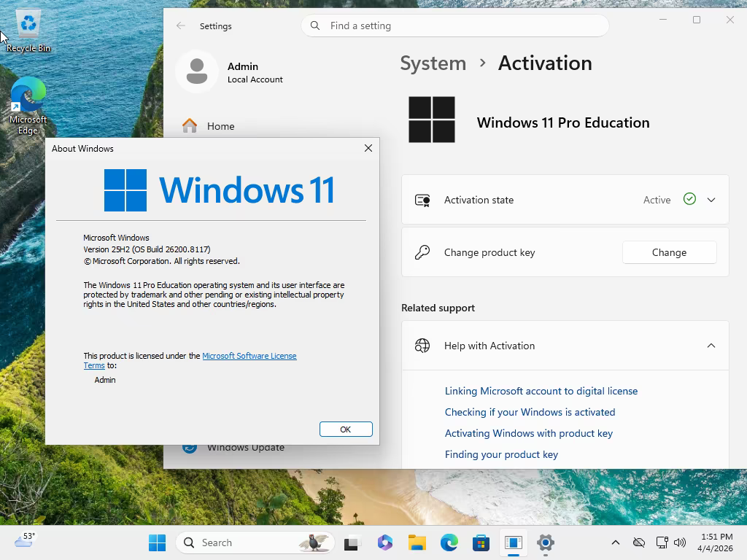
Task: Go back using the Settings back arrow
Action: [181, 26]
